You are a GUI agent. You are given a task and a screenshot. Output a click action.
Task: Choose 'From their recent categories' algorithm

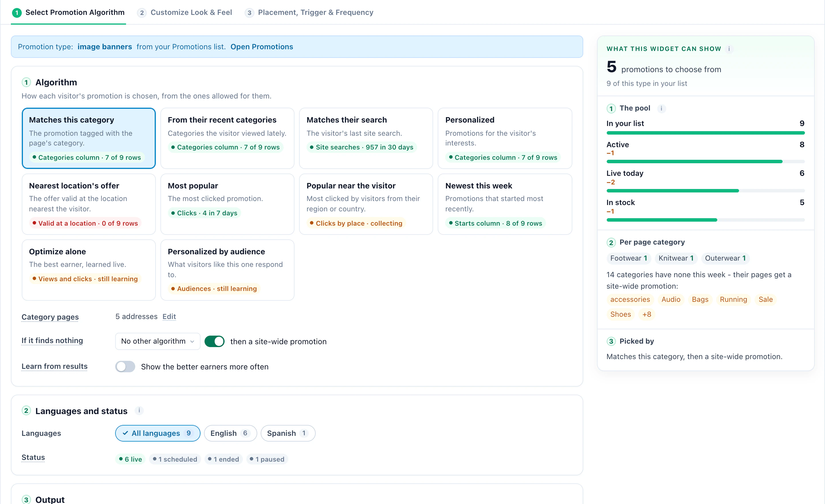pyautogui.click(x=227, y=138)
